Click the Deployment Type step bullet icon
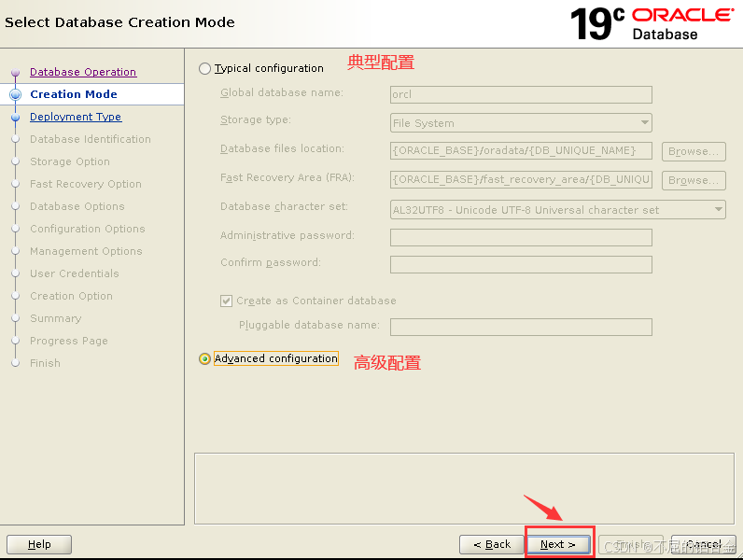 [15, 117]
